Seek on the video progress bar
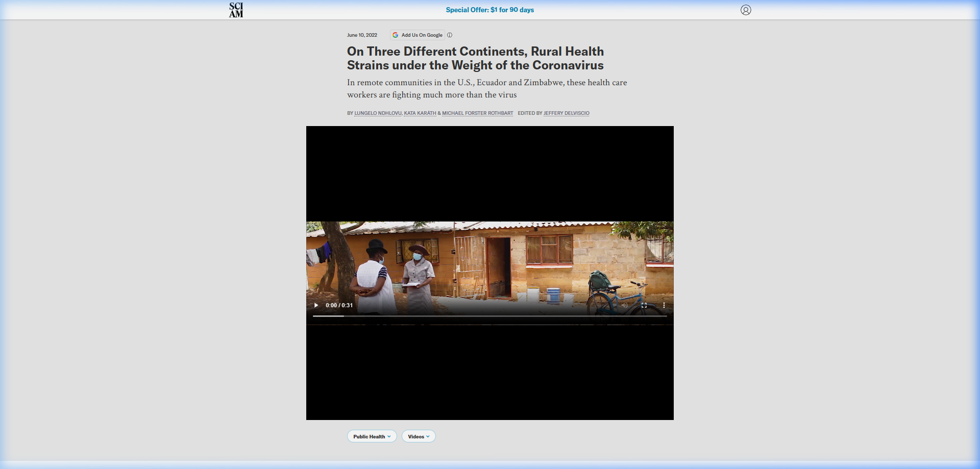Viewport: 980px width, 469px height. [x=490, y=316]
